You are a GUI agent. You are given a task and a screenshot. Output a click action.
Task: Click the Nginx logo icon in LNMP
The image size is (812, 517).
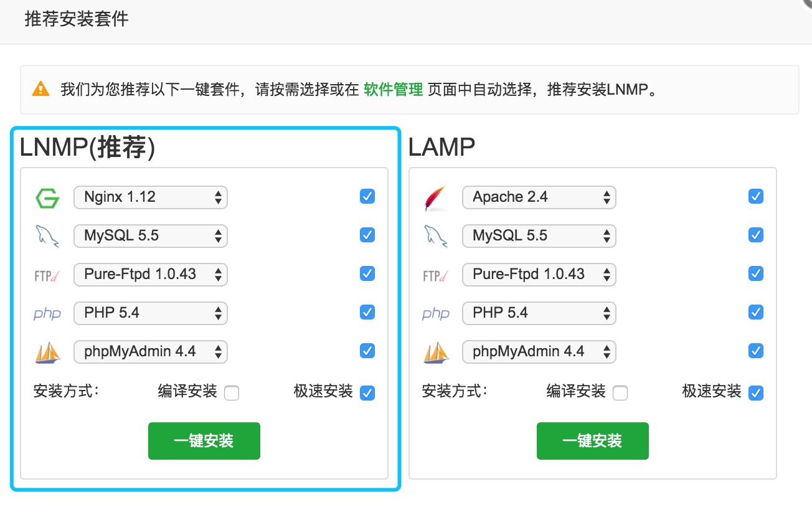pos(47,198)
